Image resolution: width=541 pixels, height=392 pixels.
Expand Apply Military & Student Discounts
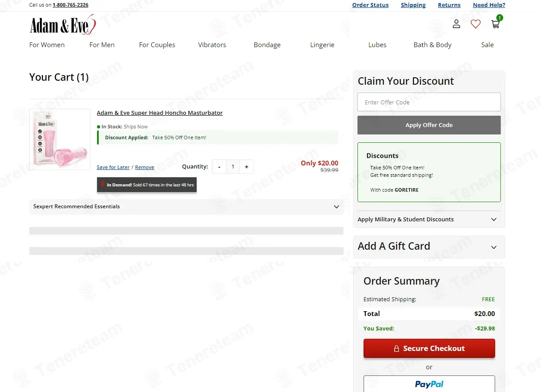click(429, 219)
